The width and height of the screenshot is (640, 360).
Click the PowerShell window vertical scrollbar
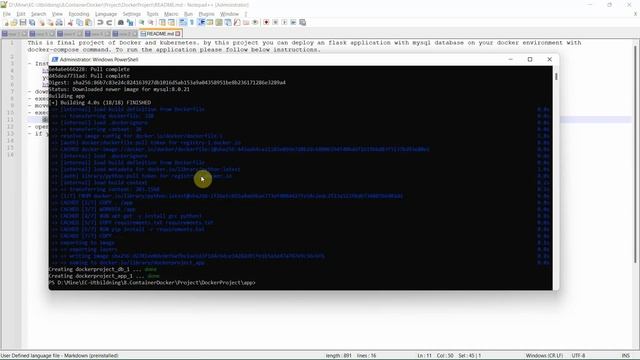[x=556, y=178]
